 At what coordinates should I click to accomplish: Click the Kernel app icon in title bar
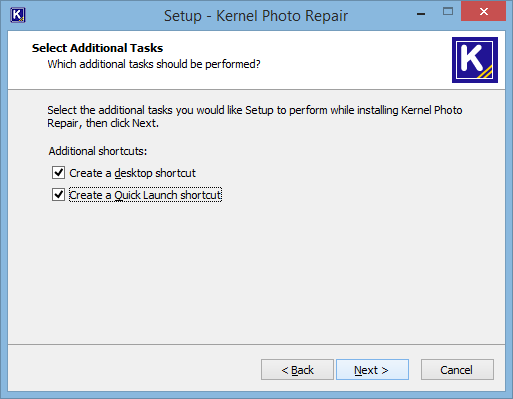(18, 15)
